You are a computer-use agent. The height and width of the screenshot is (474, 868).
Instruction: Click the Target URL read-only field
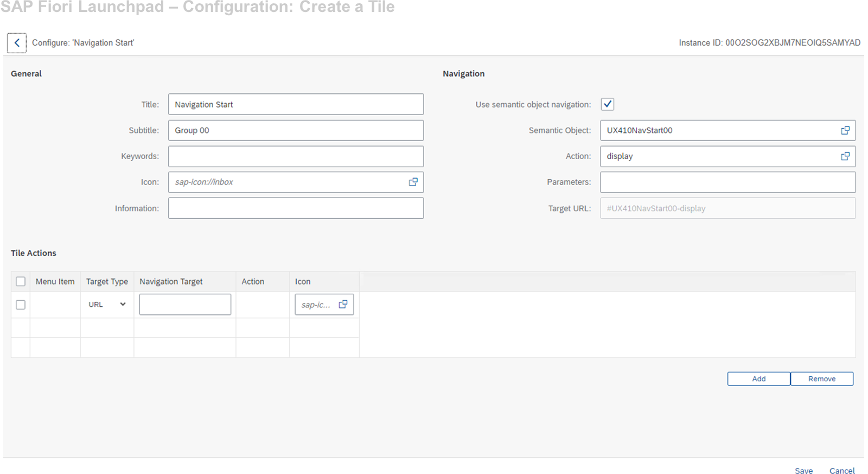coord(728,208)
